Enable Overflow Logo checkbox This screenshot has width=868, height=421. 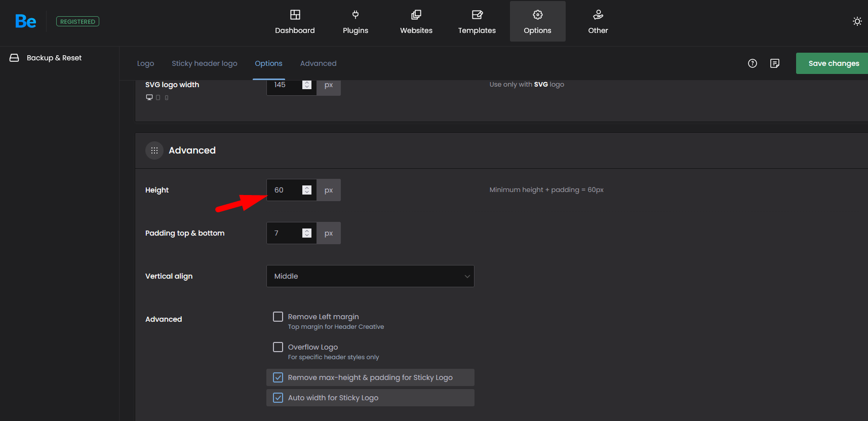[278, 347]
